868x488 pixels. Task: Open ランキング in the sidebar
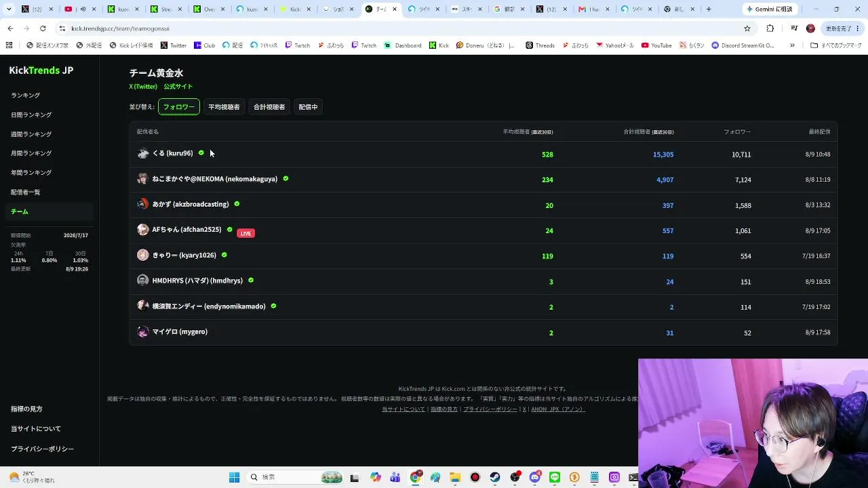[x=25, y=96]
